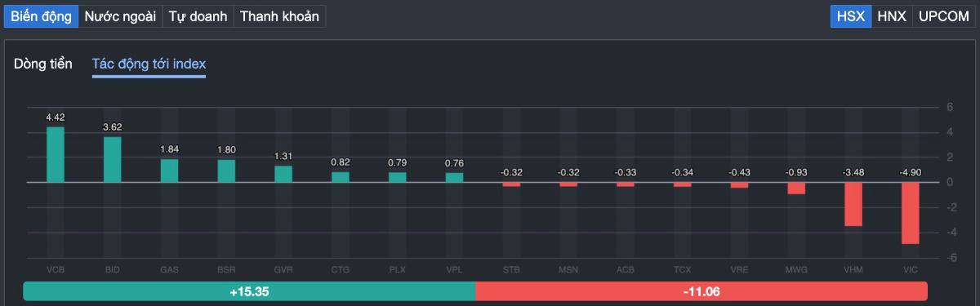This screenshot has width=980, height=306.
Task: Click the 3.62 value label
Action: 113,127
